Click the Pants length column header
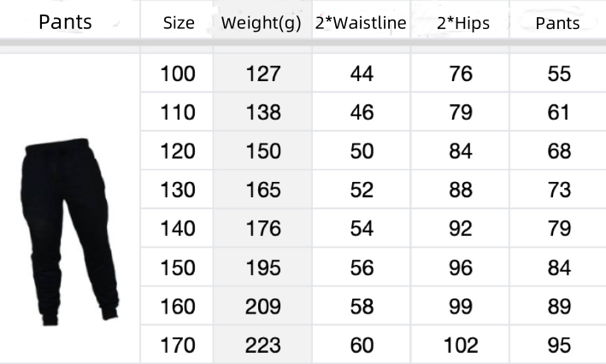Screen dimensions: 606x364 (557, 23)
